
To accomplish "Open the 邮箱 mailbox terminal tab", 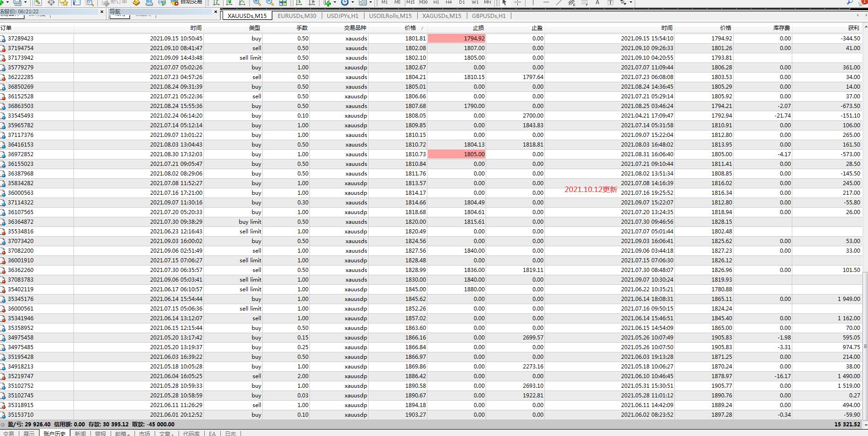I will 122,433.
